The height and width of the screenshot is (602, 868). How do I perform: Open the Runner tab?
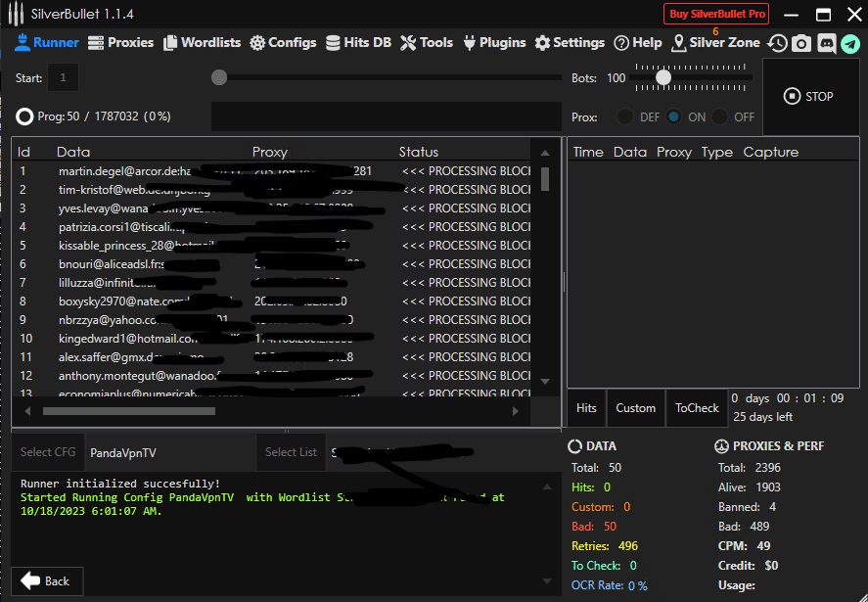pyautogui.click(x=47, y=43)
